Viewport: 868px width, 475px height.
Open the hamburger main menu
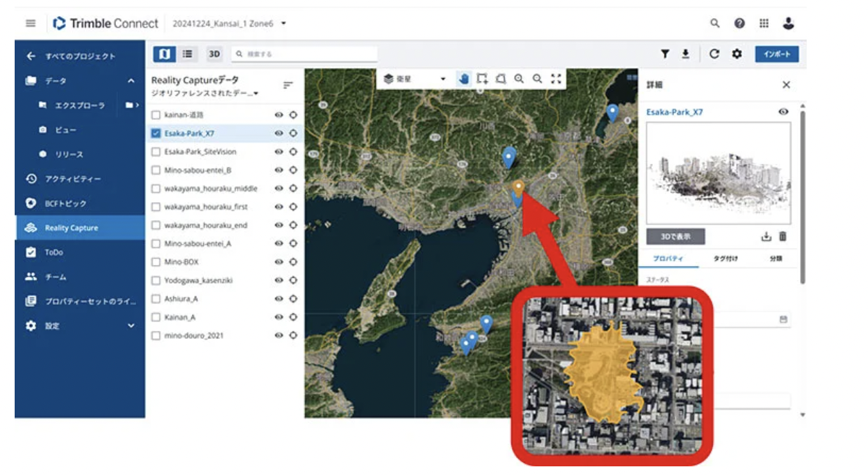click(x=30, y=23)
